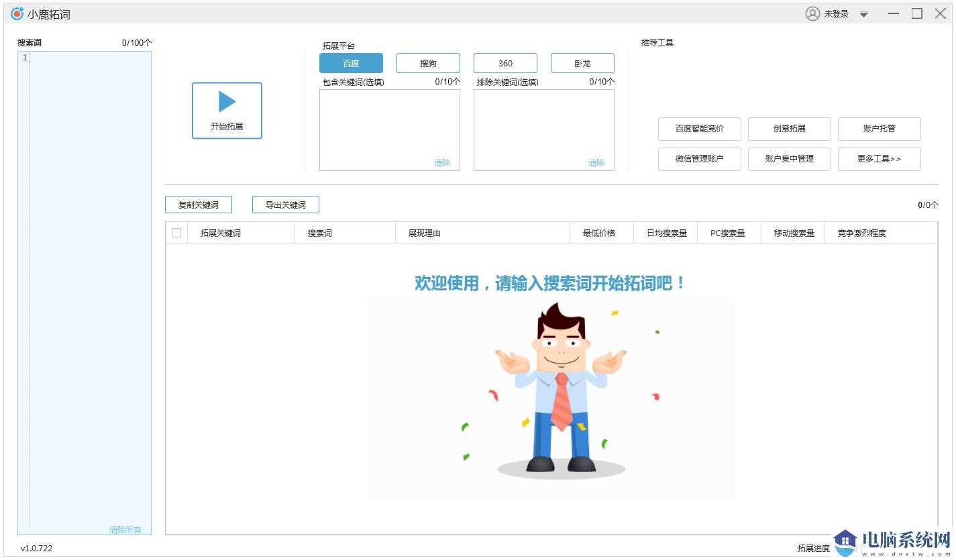Screen dimensions: 956x560
Task: Click the 移动搜索量 column header
Action: [794, 233]
